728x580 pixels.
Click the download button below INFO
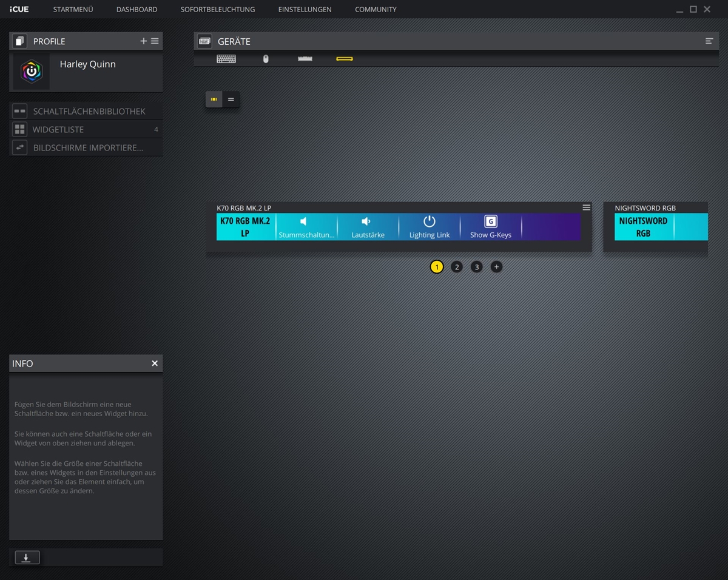[x=27, y=558]
